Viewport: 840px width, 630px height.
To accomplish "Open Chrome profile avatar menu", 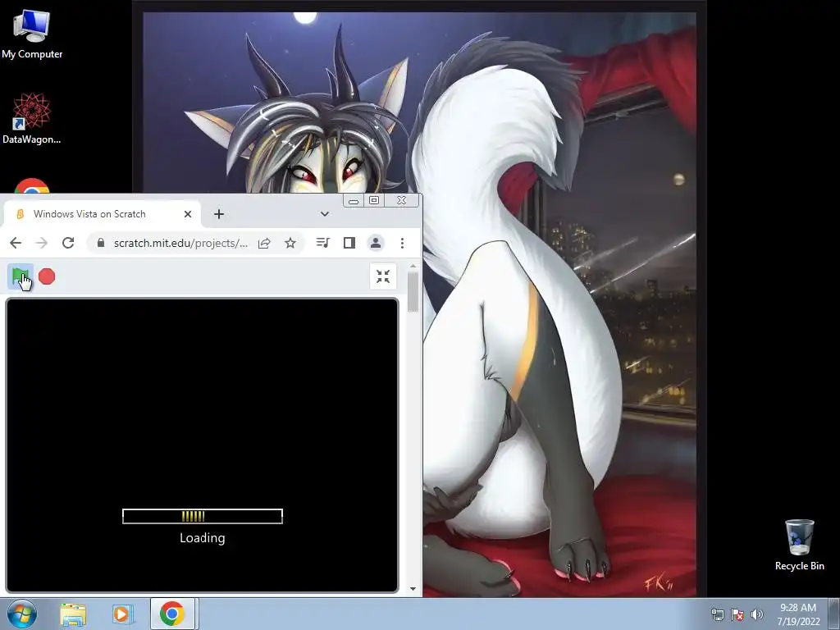I will click(x=376, y=243).
